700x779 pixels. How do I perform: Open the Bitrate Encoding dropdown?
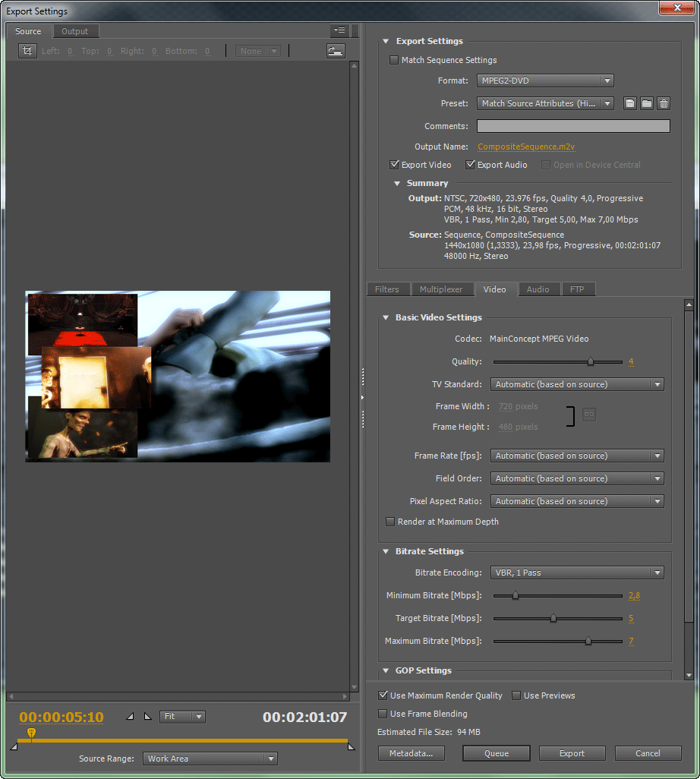(577, 572)
